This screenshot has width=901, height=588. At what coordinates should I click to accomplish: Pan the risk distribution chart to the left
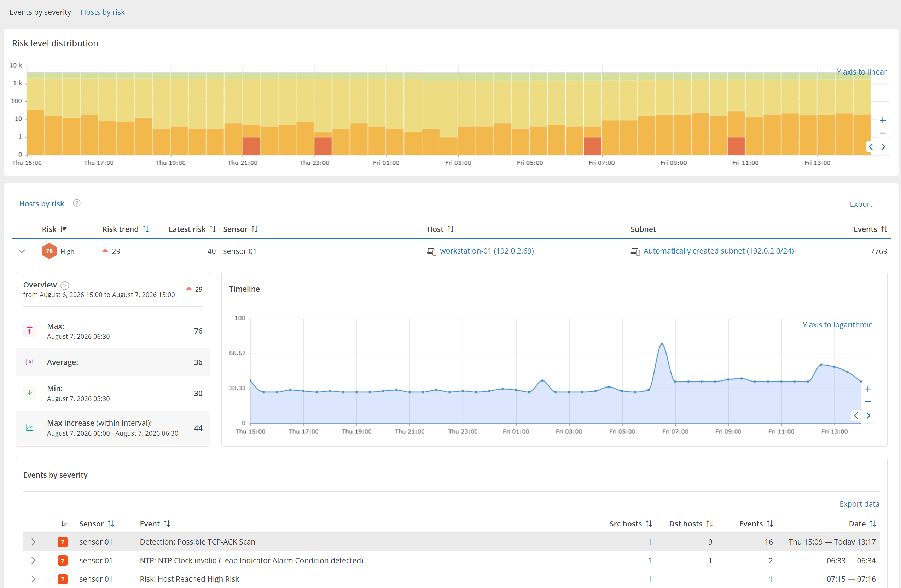click(871, 147)
